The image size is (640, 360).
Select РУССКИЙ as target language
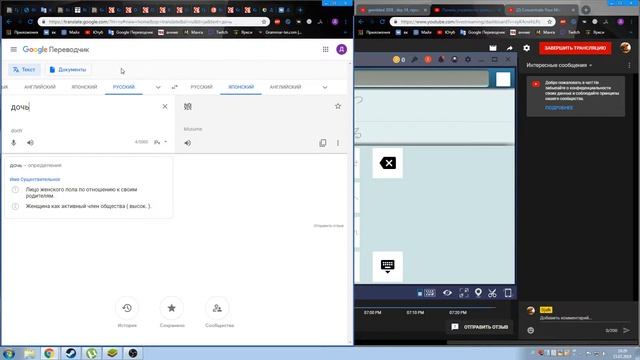[x=201, y=87]
